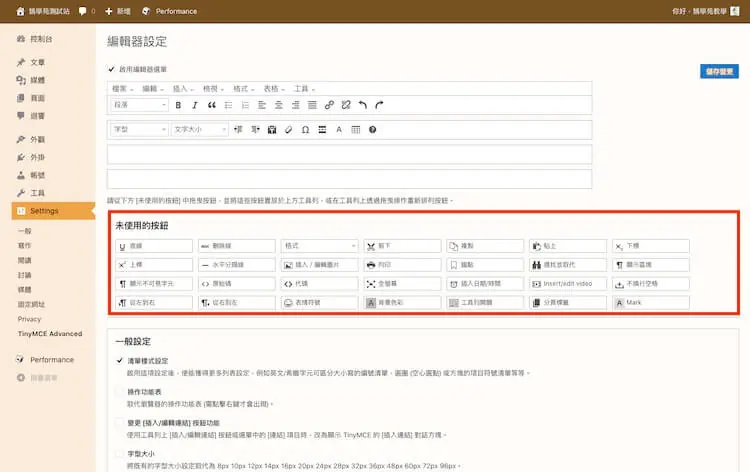Screen dimensions: 750x472
Task: Click the justify alignment icon
Action: pos(312,105)
